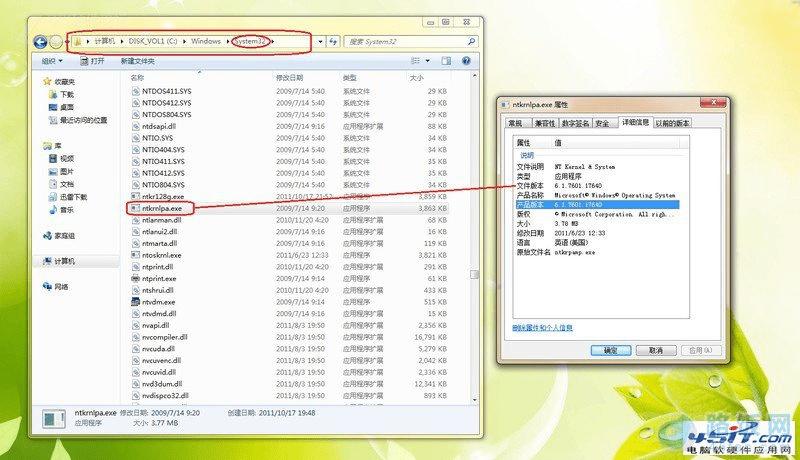
Task: Click the Explorer forward navigation button
Action: 56,42
